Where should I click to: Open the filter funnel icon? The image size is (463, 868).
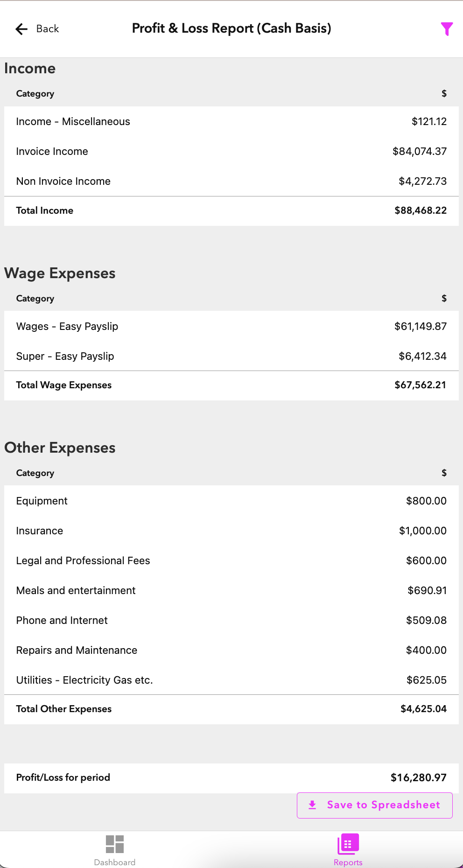(447, 29)
